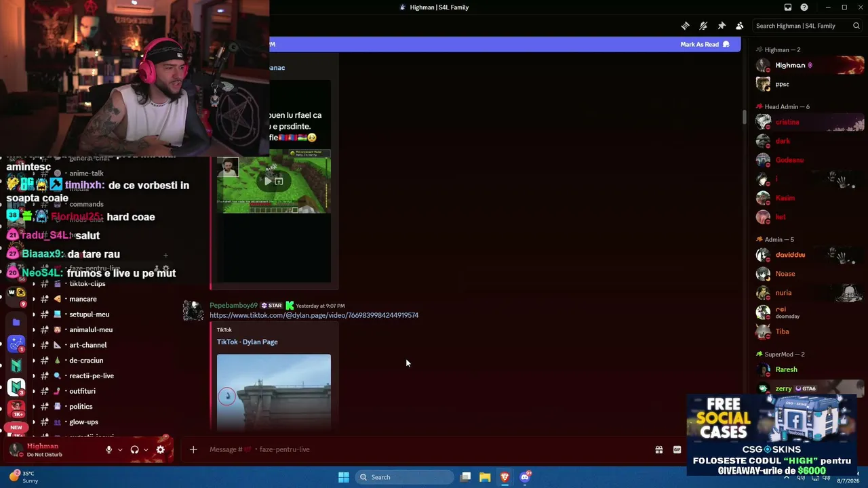Open member dark in Head Admin list

(x=810, y=141)
